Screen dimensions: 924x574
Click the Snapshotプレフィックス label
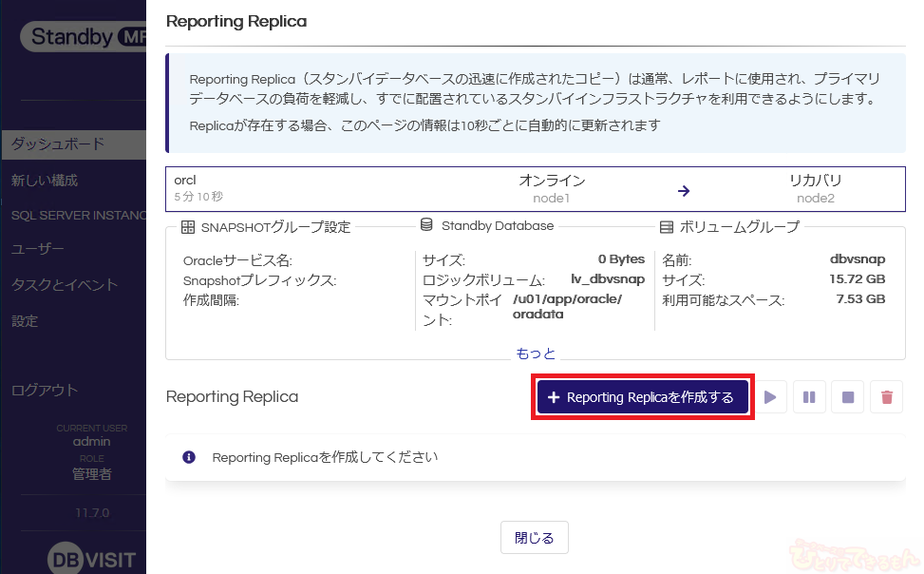pos(259,280)
